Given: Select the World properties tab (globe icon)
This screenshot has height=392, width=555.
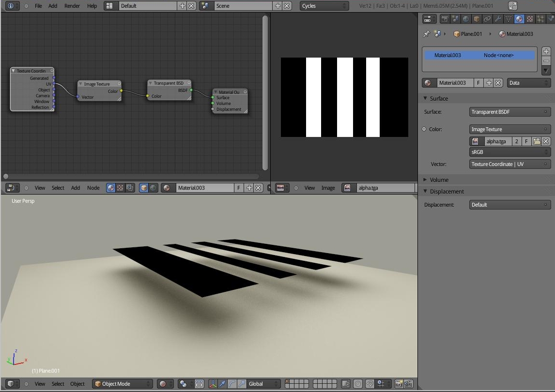Looking at the screenshot, I should 465,18.
